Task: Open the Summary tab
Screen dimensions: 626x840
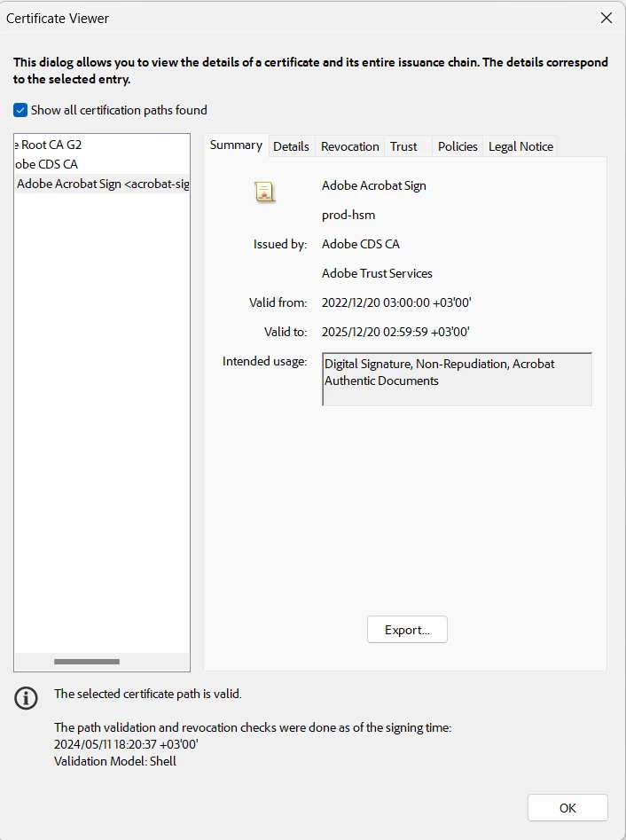Action: click(x=236, y=145)
